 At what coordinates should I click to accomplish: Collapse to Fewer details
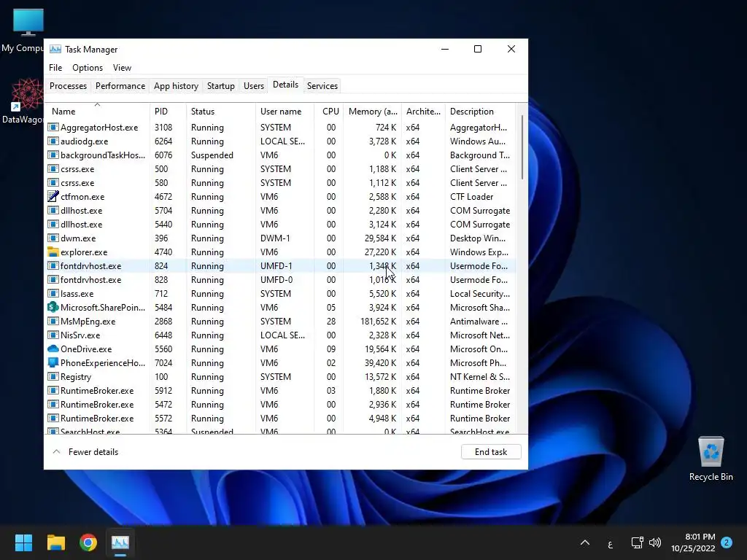[86, 452]
